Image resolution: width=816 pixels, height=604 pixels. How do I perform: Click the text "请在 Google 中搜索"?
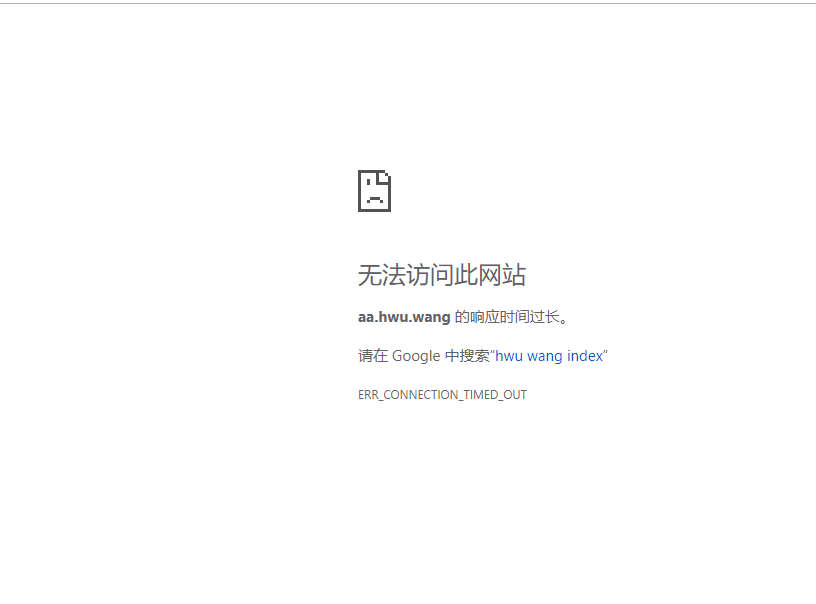click(x=424, y=356)
